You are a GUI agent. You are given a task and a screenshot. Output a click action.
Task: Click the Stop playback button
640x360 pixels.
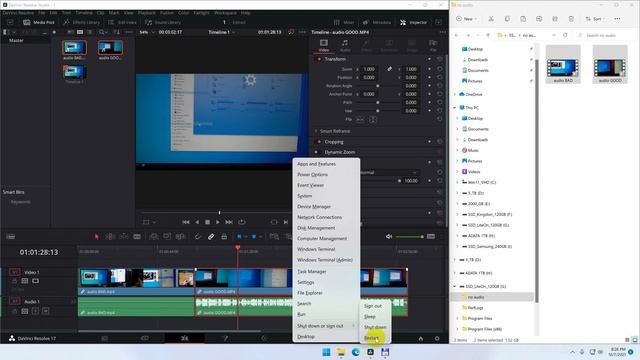(207, 222)
